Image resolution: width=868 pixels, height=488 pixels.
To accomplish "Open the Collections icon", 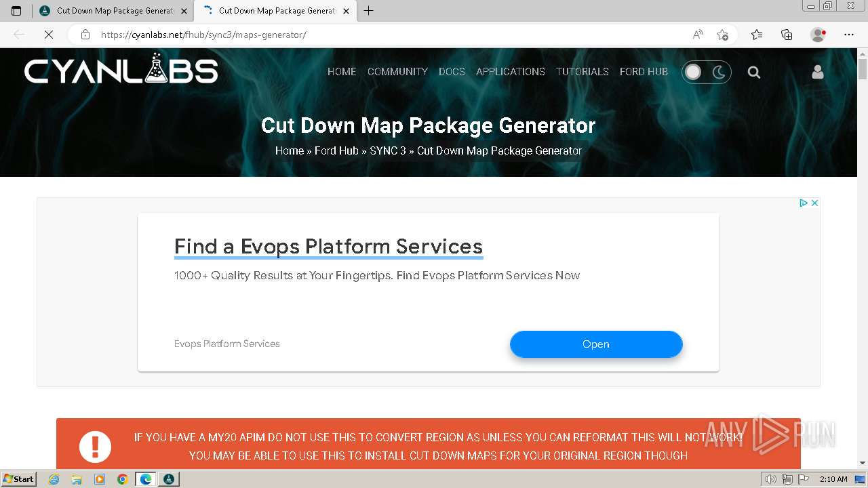I will tap(787, 35).
